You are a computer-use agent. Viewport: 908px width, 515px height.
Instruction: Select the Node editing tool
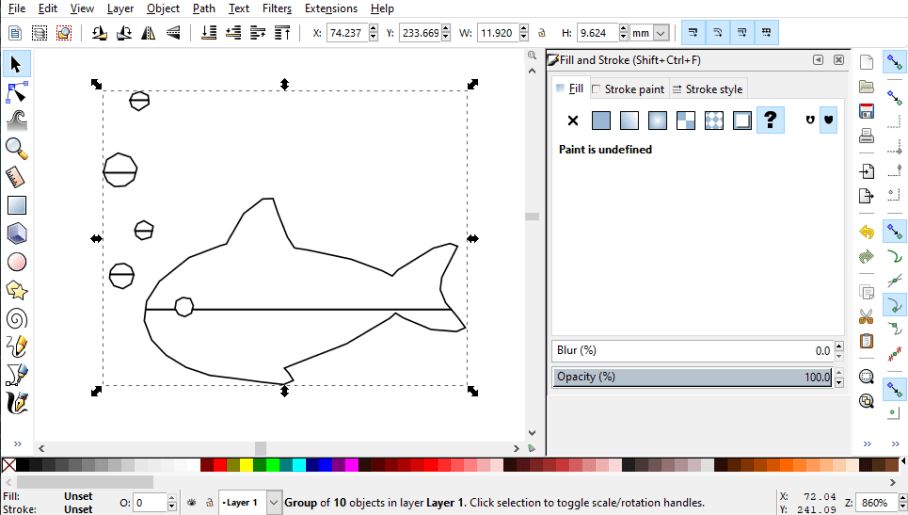click(17, 93)
